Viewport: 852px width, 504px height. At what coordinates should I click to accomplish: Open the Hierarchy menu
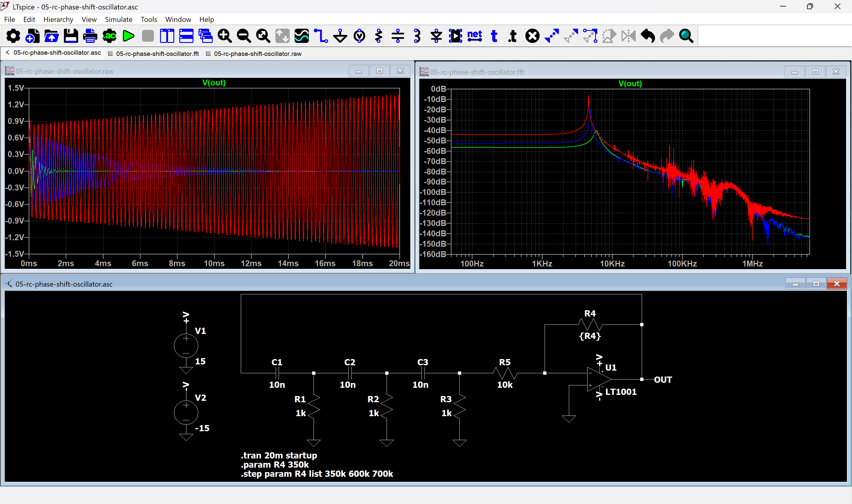pos(58,19)
